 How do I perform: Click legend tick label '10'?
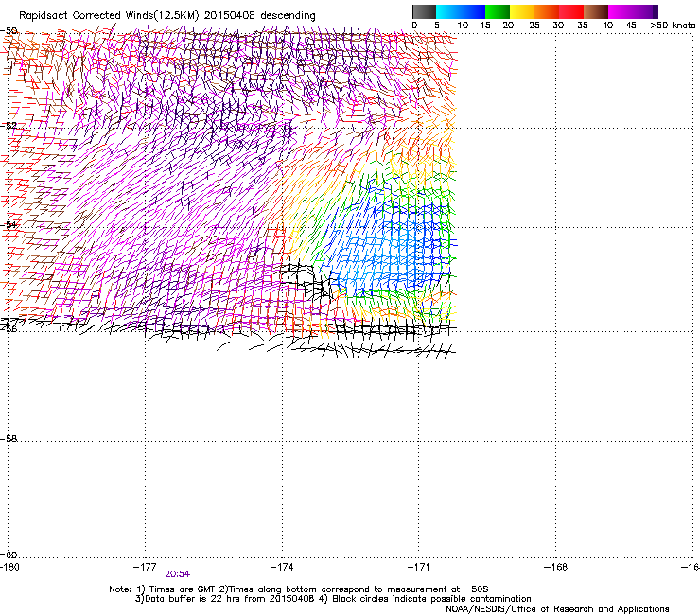463,26
